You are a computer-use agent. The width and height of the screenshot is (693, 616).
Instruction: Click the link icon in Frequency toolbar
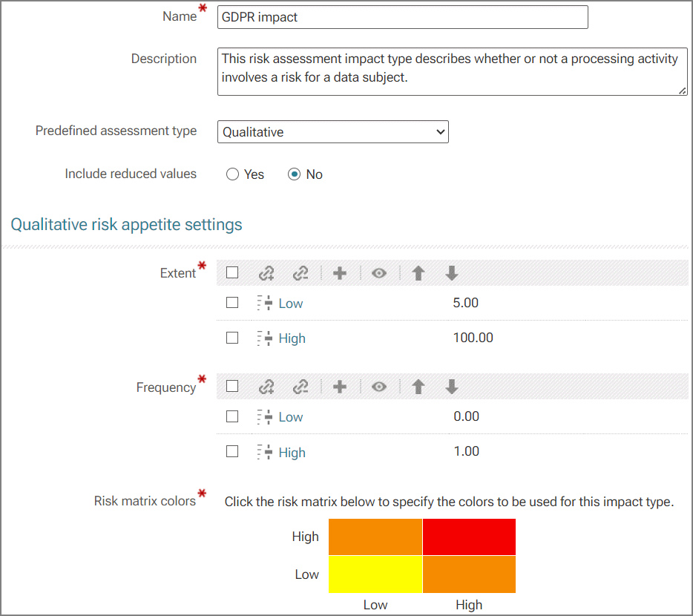(x=266, y=387)
